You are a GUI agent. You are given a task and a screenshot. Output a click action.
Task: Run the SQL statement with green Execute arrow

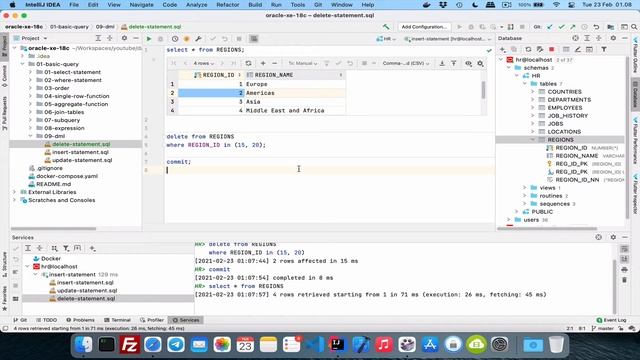click(149, 39)
